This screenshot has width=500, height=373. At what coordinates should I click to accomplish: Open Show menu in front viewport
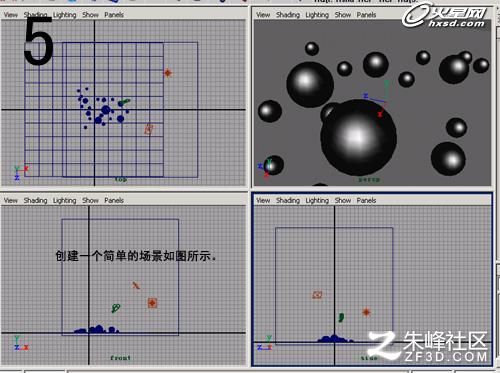90,200
